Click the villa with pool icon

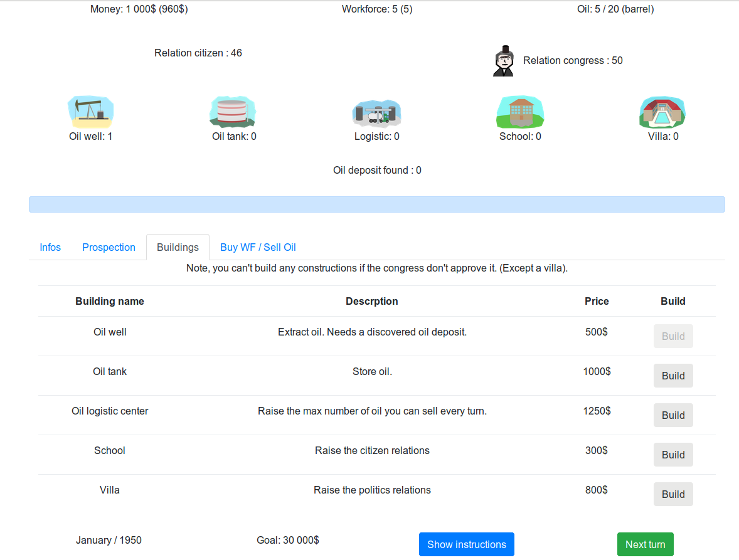(662, 113)
